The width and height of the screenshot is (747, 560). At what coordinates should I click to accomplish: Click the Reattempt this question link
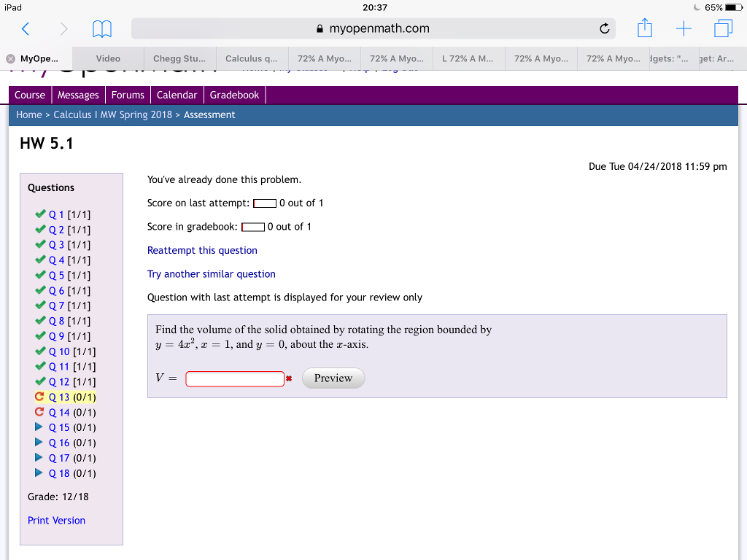coord(202,250)
